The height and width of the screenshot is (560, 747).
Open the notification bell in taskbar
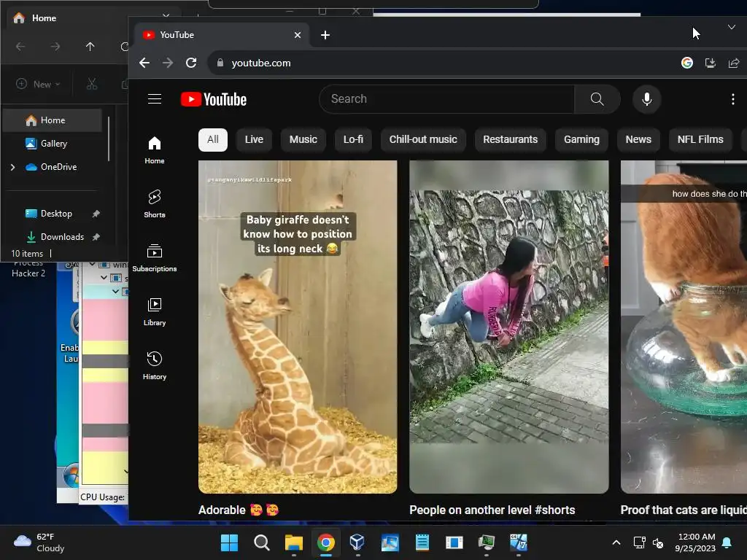point(727,542)
